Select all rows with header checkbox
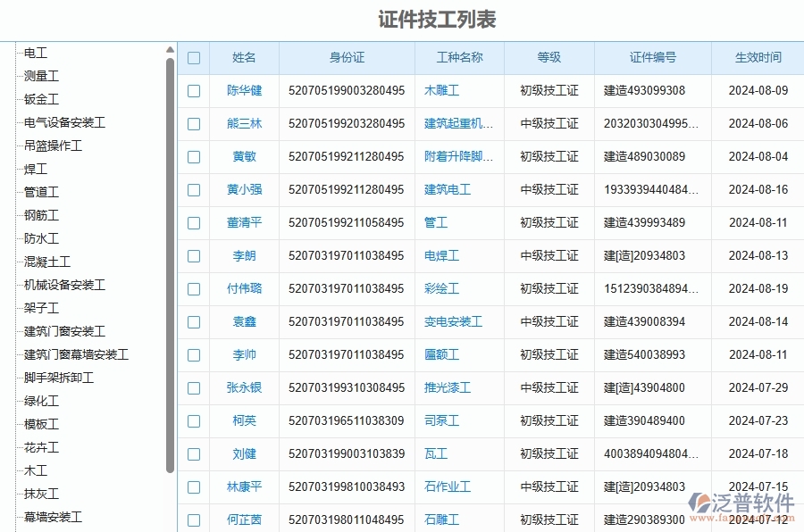Viewport: 804px width, 532px height. pyautogui.click(x=194, y=57)
